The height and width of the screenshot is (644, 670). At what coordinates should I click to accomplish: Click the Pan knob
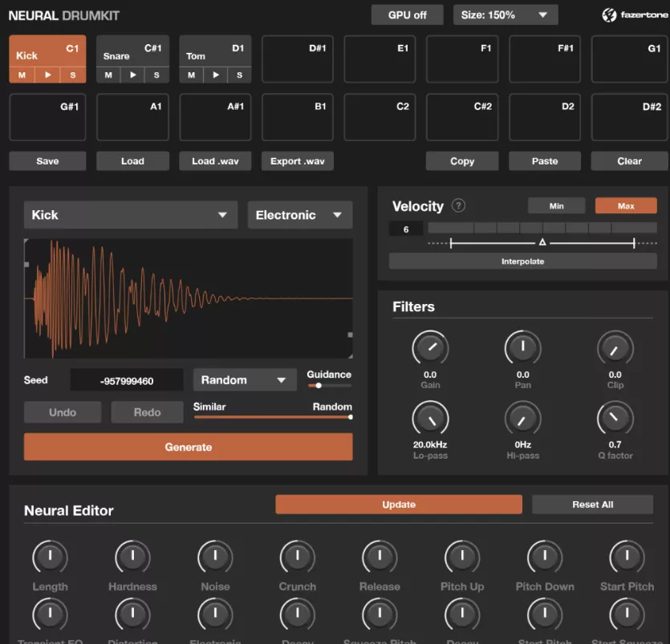[x=522, y=348]
